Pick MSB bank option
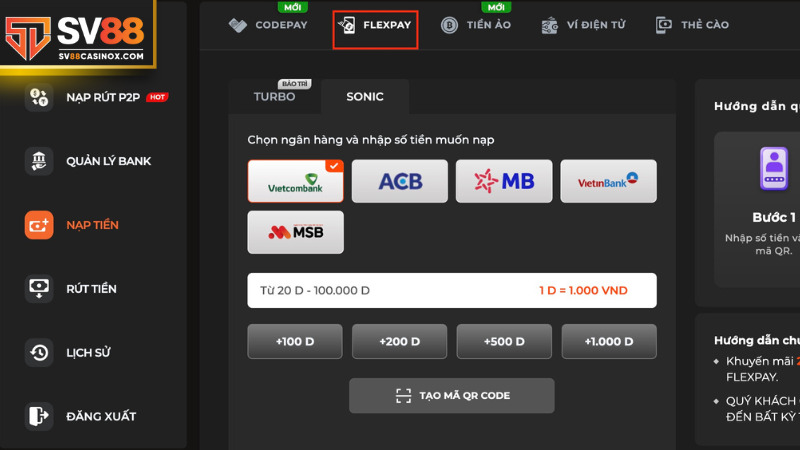 [x=295, y=232]
